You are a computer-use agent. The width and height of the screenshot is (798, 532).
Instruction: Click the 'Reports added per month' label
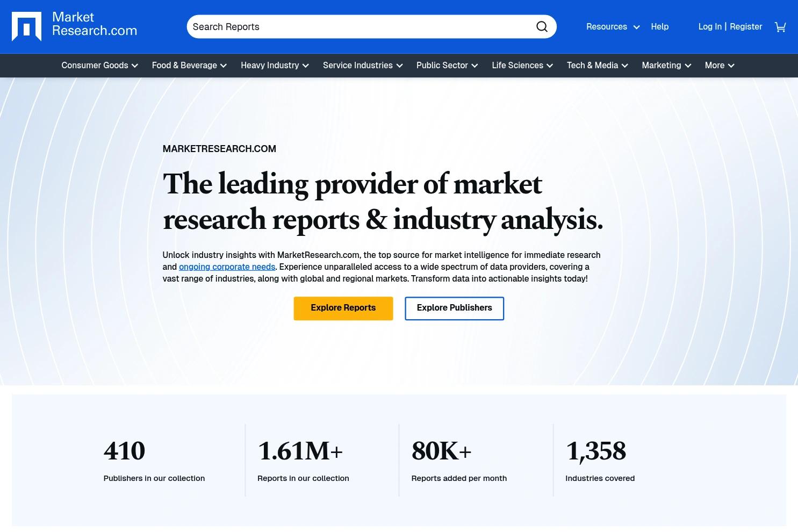(459, 478)
